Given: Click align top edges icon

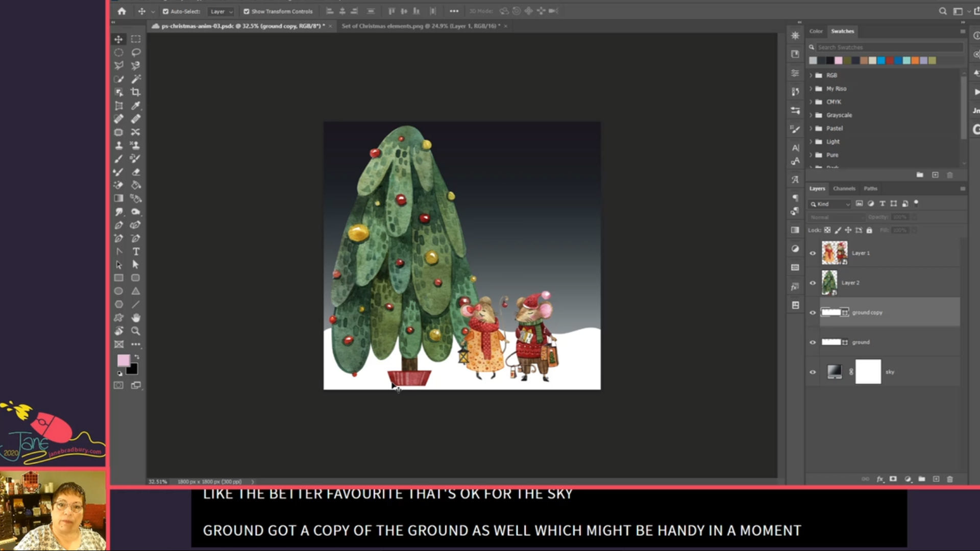Looking at the screenshot, I should [391, 11].
